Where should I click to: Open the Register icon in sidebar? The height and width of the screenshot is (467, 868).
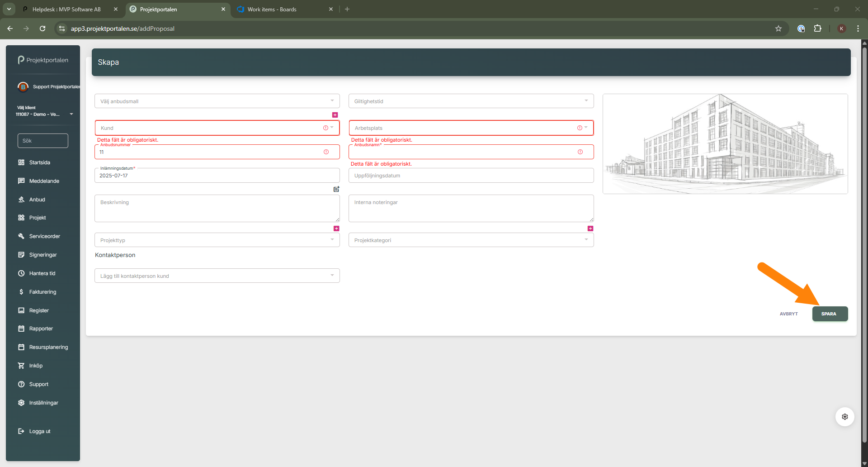click(x=21, y=310)
